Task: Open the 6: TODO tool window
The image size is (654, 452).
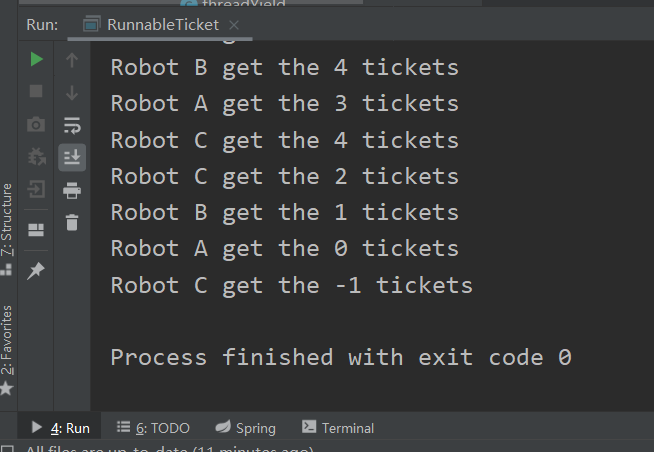Action: tap(153, 428)
